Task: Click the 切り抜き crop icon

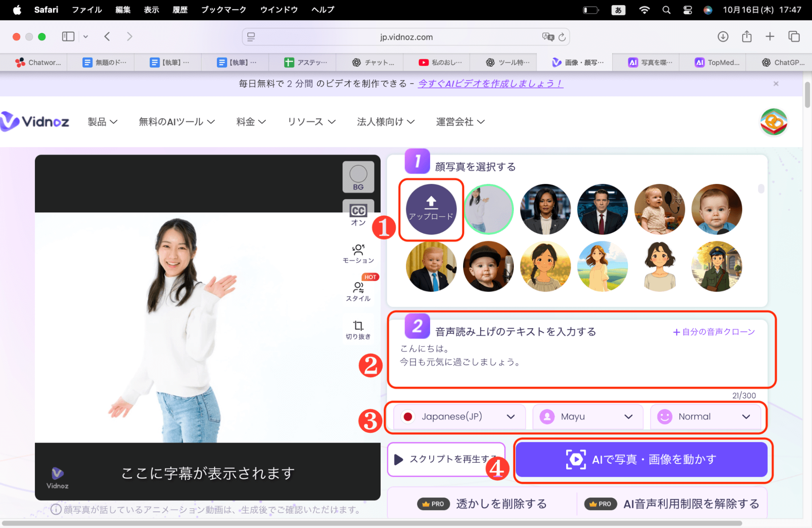Action: pos(358,327)
